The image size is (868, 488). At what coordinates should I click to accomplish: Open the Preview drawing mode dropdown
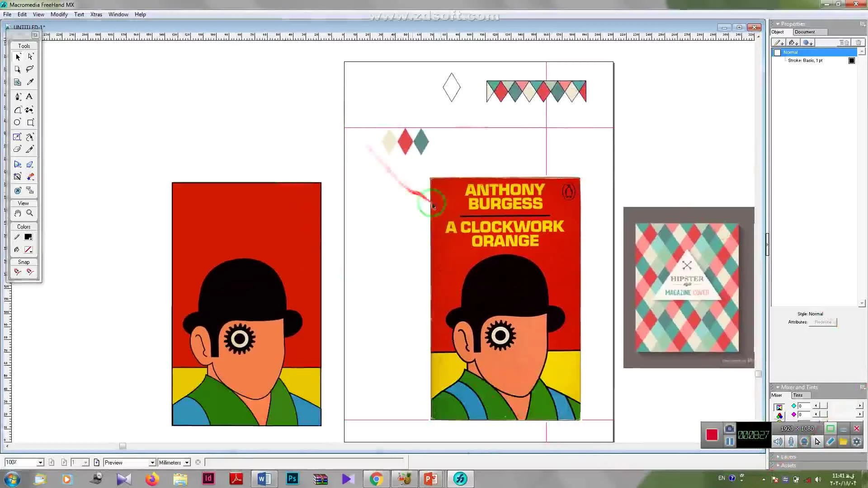pos(152,463)
